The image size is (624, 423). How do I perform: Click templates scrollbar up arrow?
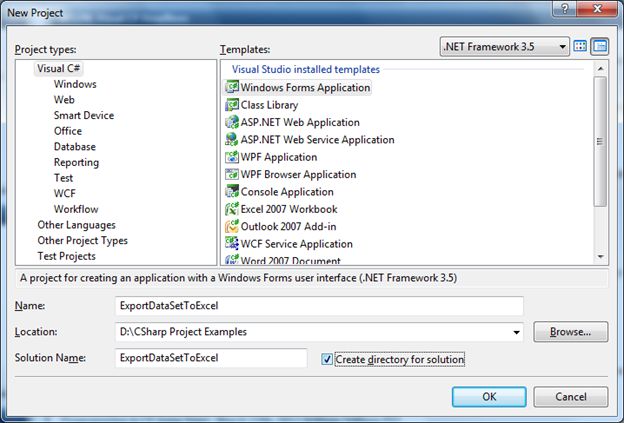point(600,69)
